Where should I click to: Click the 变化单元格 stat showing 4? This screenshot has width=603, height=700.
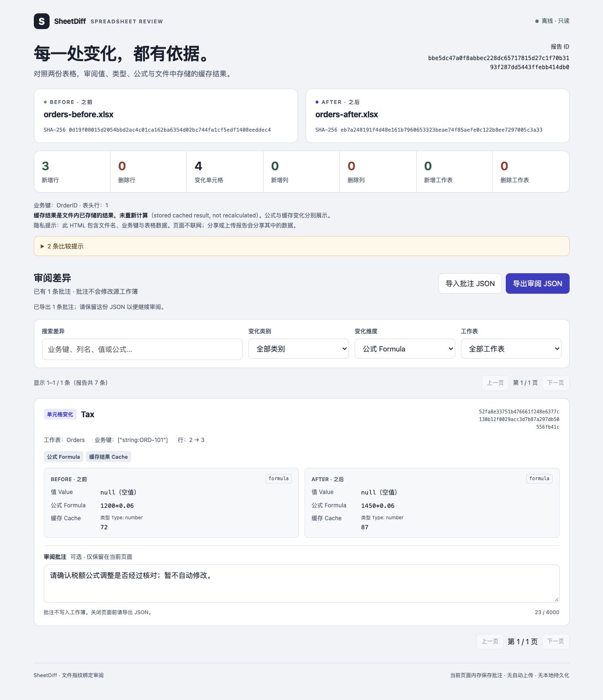[x=225, y=172]
